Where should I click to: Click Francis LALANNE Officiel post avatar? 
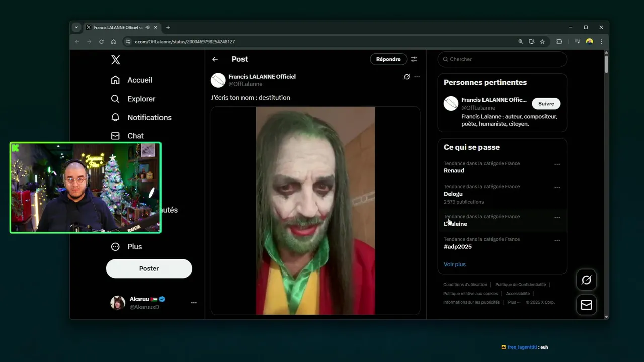tap(218, 80)
